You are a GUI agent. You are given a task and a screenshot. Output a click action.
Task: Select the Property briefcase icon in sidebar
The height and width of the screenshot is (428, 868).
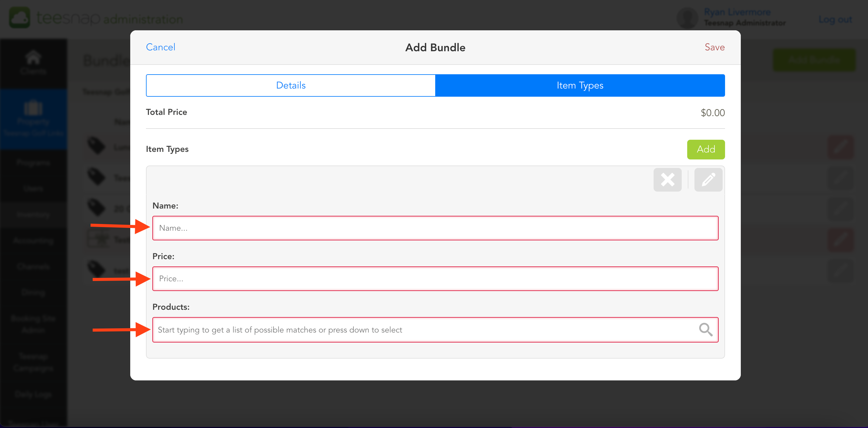33,109
